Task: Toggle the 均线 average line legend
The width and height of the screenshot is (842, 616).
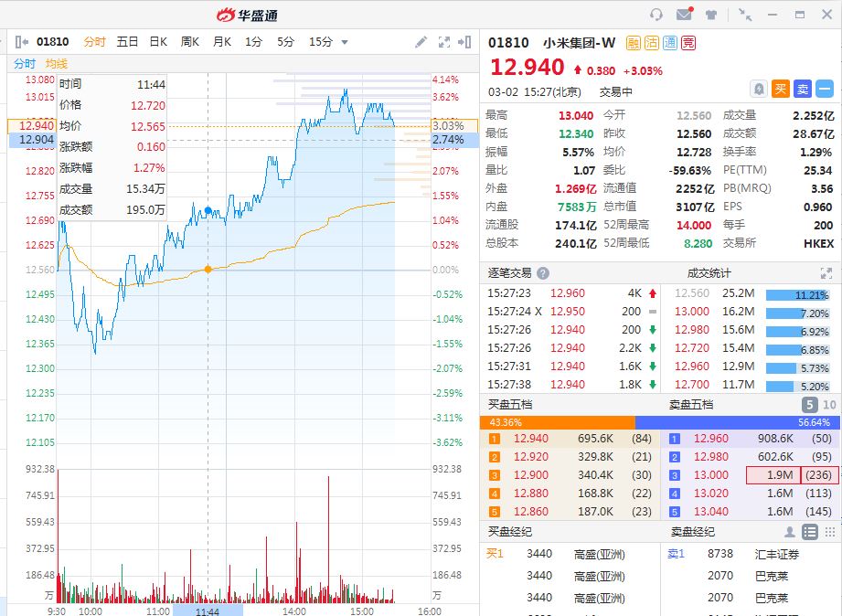Action: click(57, 64)
